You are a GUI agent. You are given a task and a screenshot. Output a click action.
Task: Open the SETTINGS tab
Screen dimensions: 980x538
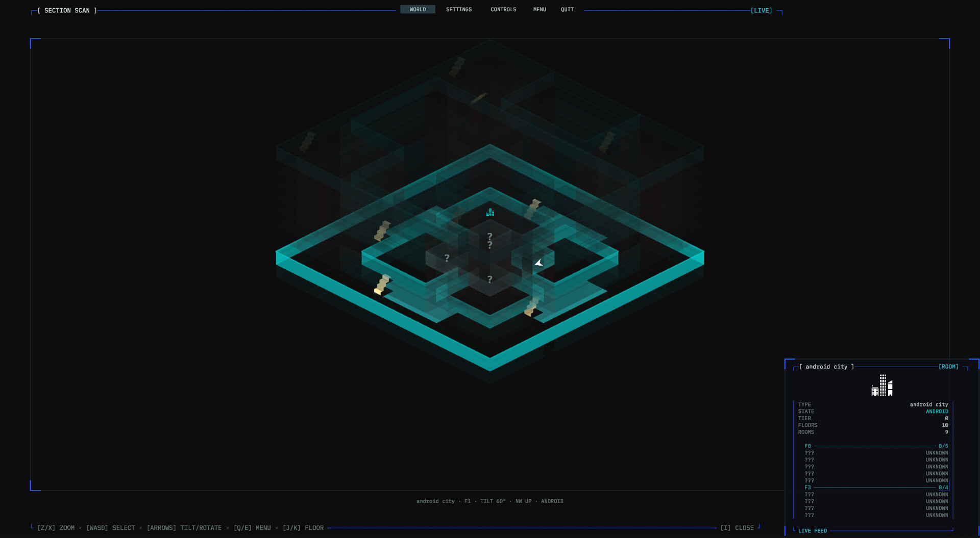click(x=459, y=9)
